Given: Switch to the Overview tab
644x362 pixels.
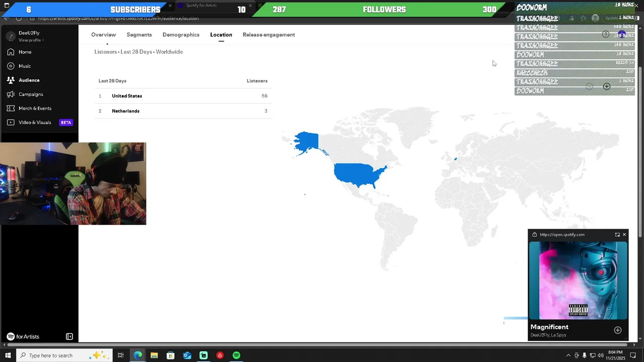Looking at the screenshot, I should tap(104, 35).
